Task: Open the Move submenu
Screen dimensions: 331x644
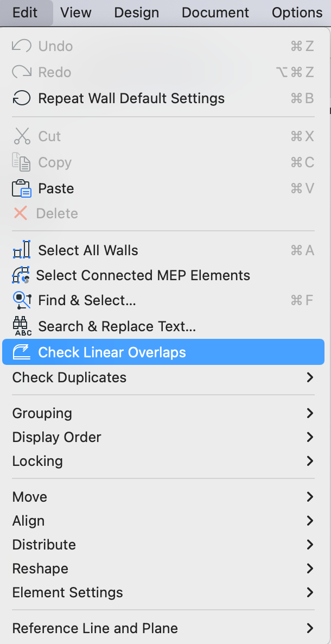Action: [x=163, y=497]
